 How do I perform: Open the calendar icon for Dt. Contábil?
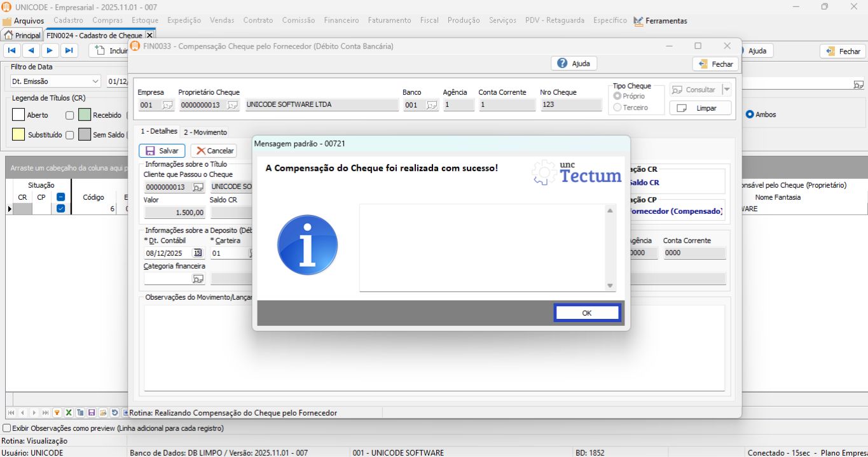(197, 253)
